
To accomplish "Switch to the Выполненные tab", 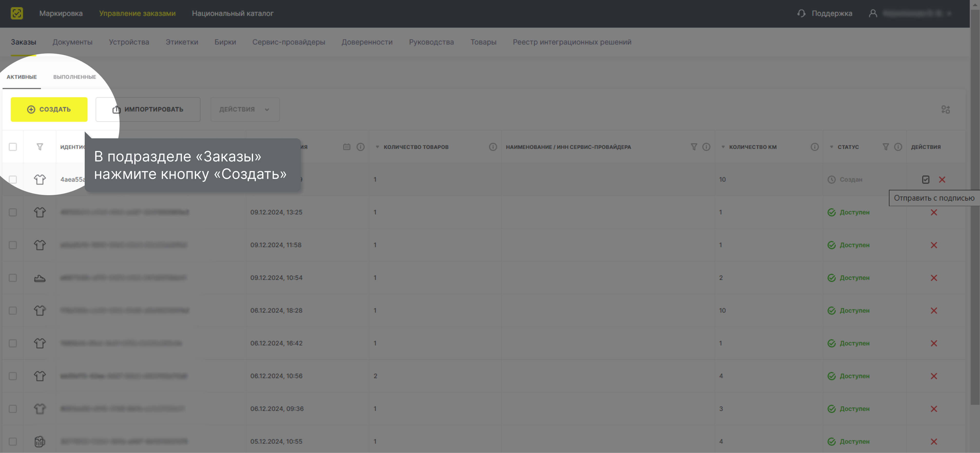I will (x=74, y=77).
